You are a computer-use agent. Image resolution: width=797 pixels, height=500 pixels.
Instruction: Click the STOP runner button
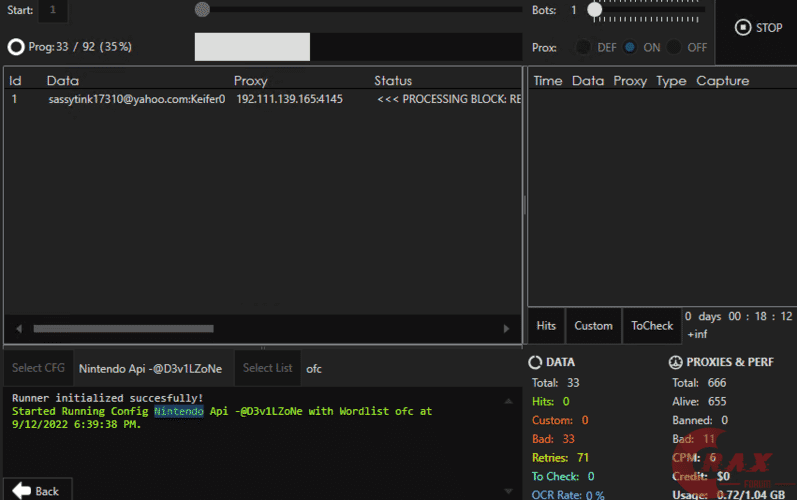point(759,28)
